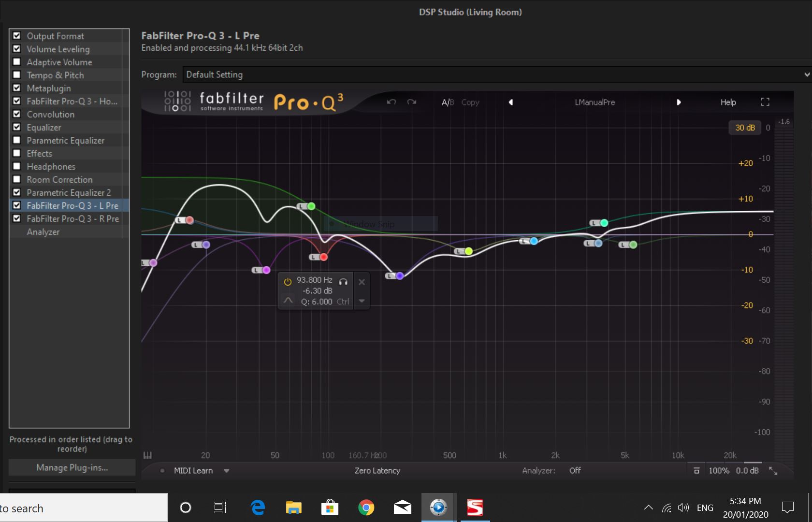Image resolution: width=812 pixels, height=522 pixels.
Task: Click the 93.800 Hz frequency value
Action: pyautogui.click(x=314, y=280)
